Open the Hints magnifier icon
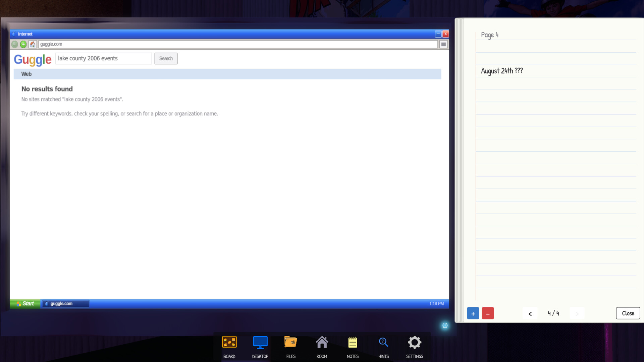 pyautogui.click(x=383, y=342)
